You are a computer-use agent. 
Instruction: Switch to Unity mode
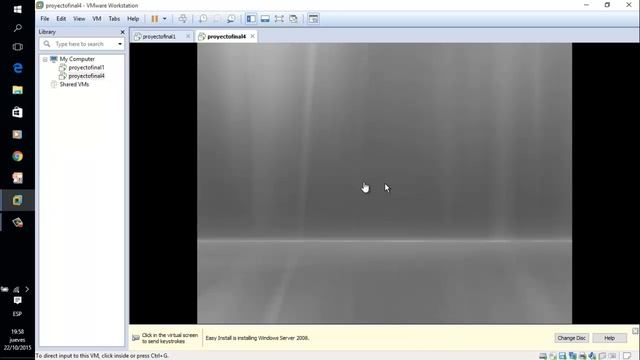point(293,19)
